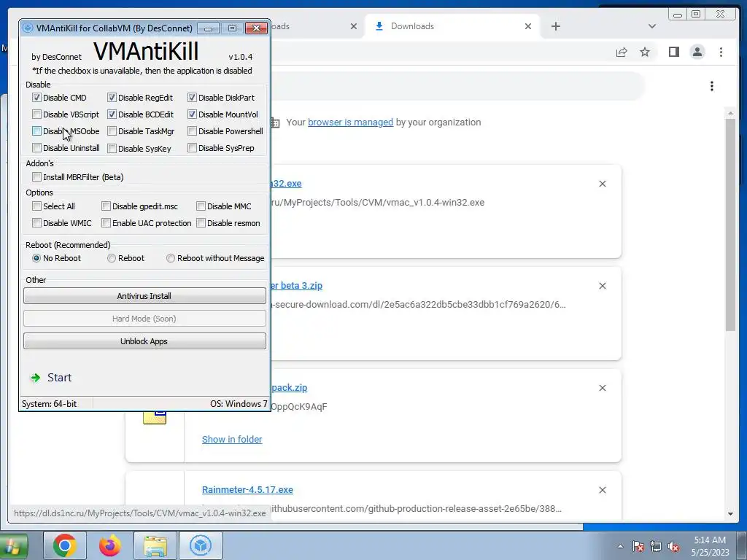Viewport: 747px width, 560px height.
Task: Enable Disable SysKey checkbox
Action: pos(112,149)
